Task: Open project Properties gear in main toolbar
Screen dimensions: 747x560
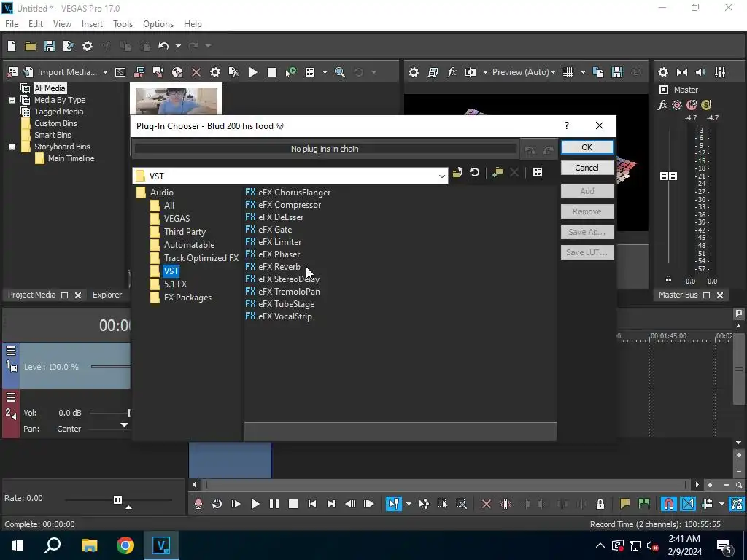Action: tap(88, 46)
